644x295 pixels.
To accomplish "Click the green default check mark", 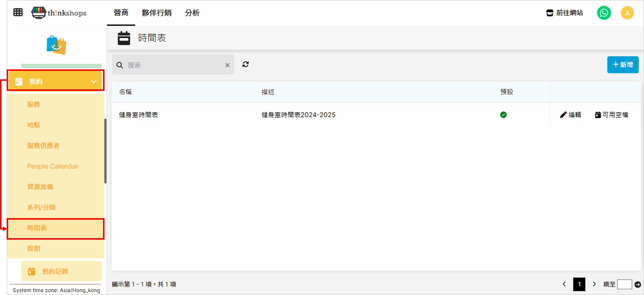I will pyautogui.click(x=503, y=115).
